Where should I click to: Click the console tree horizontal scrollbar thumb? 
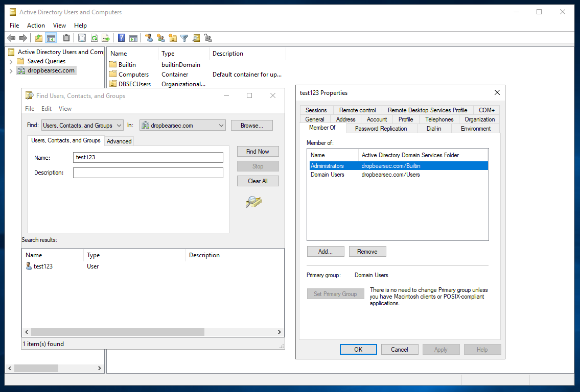pos(36,369)
